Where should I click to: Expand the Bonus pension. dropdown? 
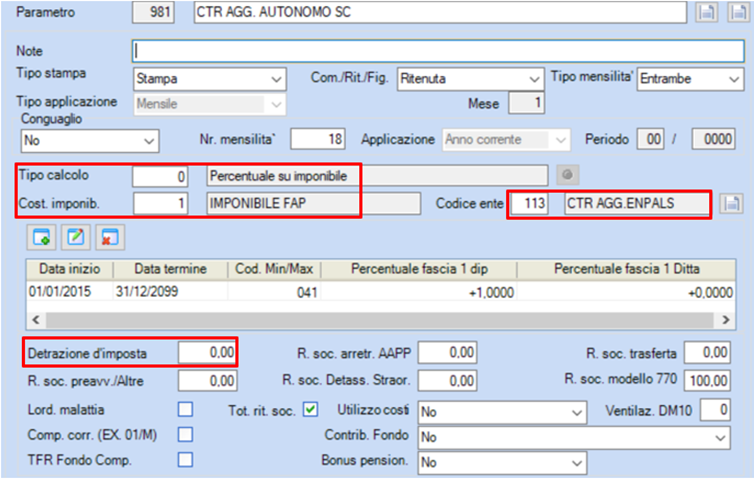pos(502,463)
